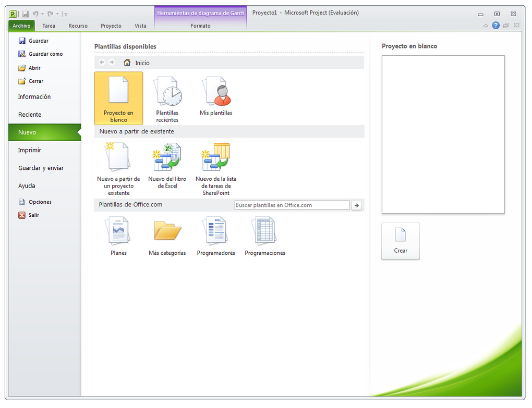
Task: Choose Nuevo del libro de Excel
Action: (x=167, y=166)
